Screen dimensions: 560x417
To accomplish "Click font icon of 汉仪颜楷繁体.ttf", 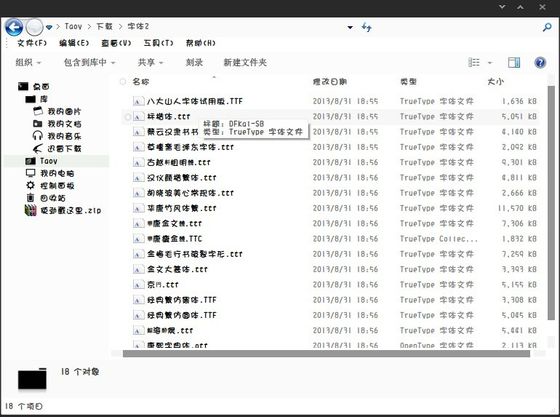I will click(x=139, y=178).
